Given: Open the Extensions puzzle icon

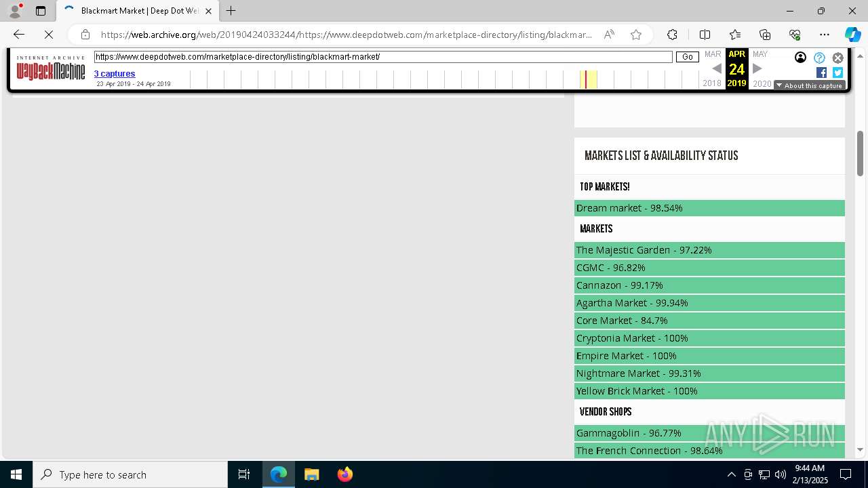Looking at the screenshot, I should (x=672, y=35).
